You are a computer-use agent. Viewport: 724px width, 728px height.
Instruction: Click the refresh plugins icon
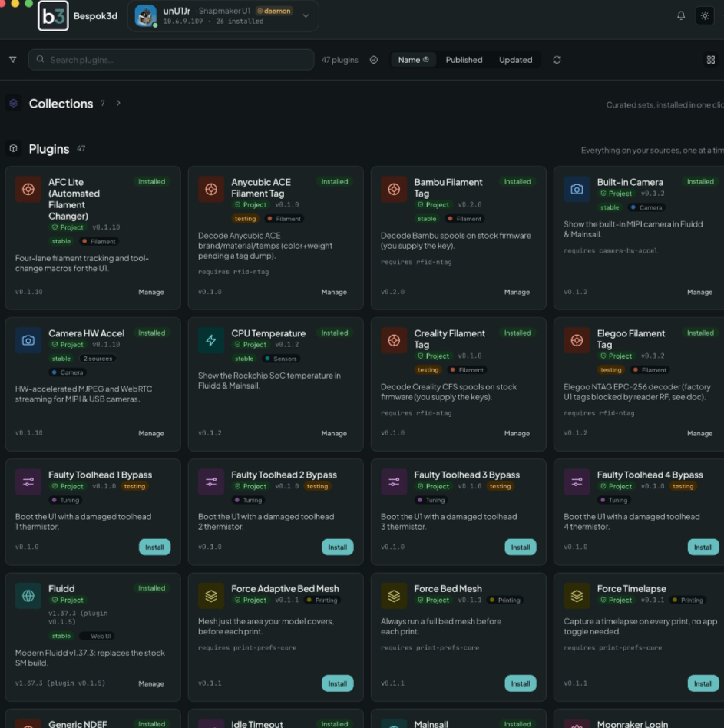557,60
